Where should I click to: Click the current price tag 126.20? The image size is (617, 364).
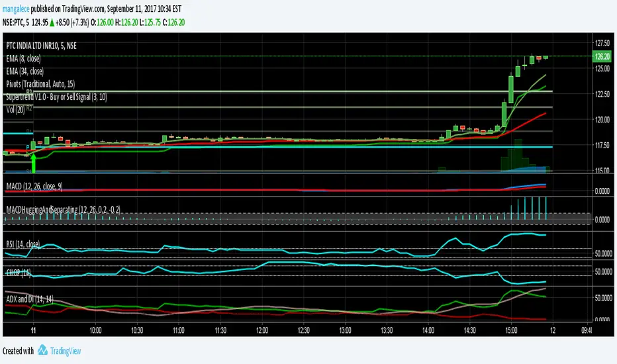pos(602,56)
